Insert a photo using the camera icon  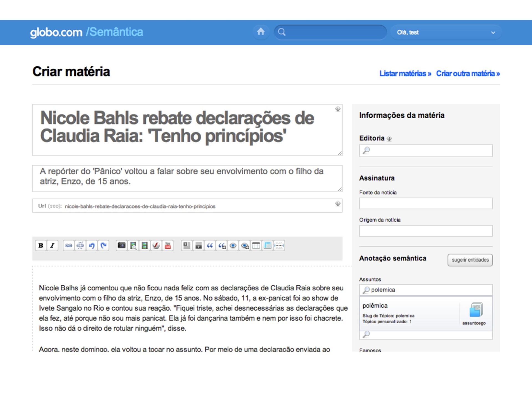121,245
